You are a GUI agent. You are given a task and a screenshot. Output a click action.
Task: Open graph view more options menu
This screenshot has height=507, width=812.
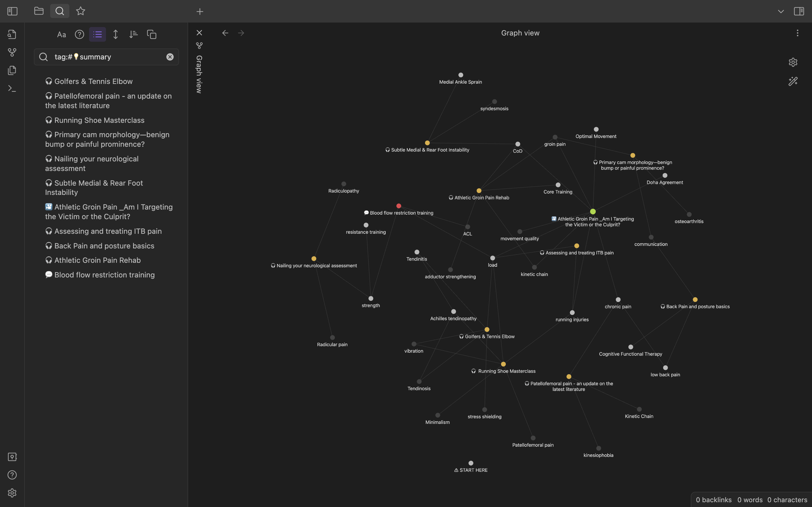point(798,33)
